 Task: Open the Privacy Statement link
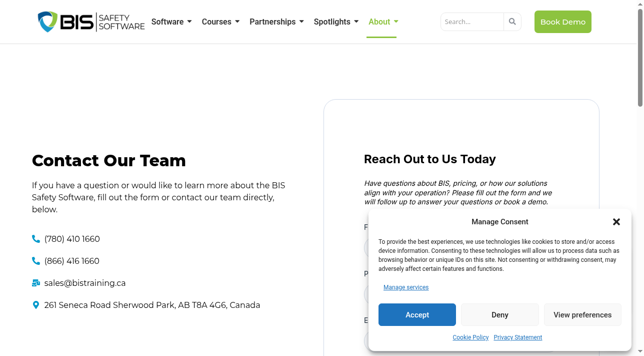(x=518, y=337)
